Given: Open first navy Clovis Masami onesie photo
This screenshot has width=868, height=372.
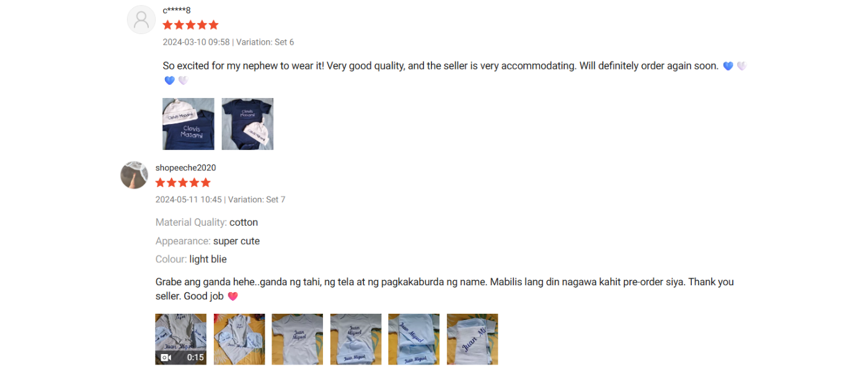Looking at the screenshot, I should coord(188,124).
